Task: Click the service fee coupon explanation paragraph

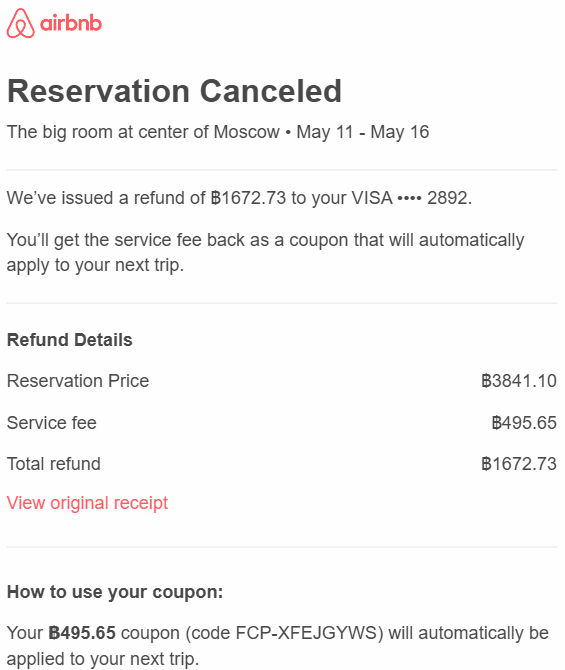Action: click(x=265, y=253)
